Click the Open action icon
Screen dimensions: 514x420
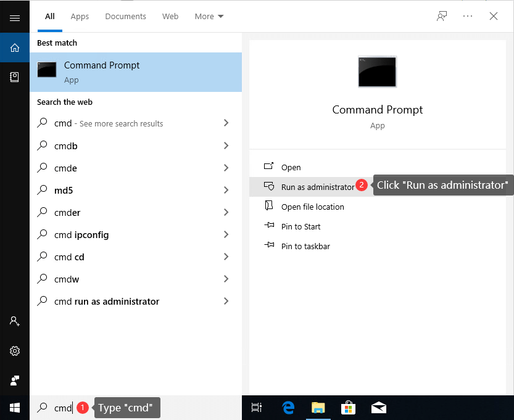(x=269, y=166)
